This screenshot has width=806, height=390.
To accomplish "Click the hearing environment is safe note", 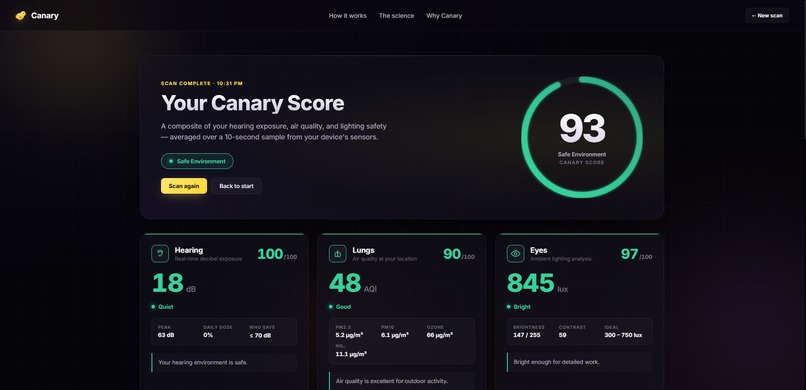I will pyautogui.click(x=224, y=362).
